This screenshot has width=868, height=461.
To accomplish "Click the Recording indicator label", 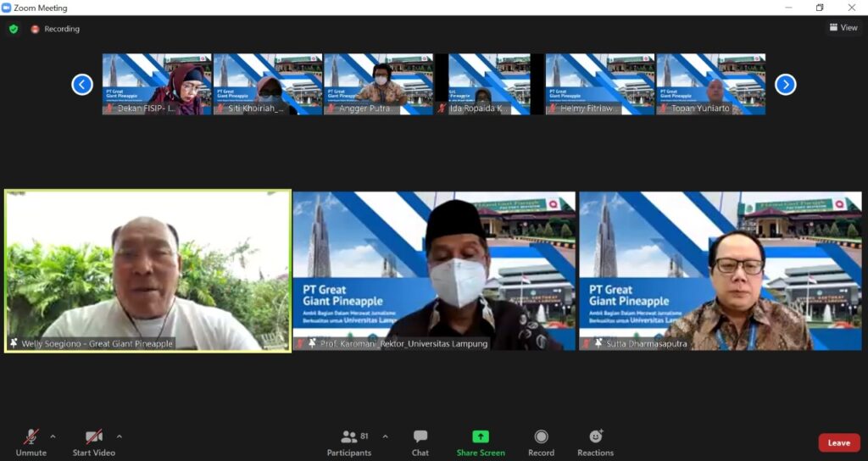I will pyautogui.click(x=62, y=29).
